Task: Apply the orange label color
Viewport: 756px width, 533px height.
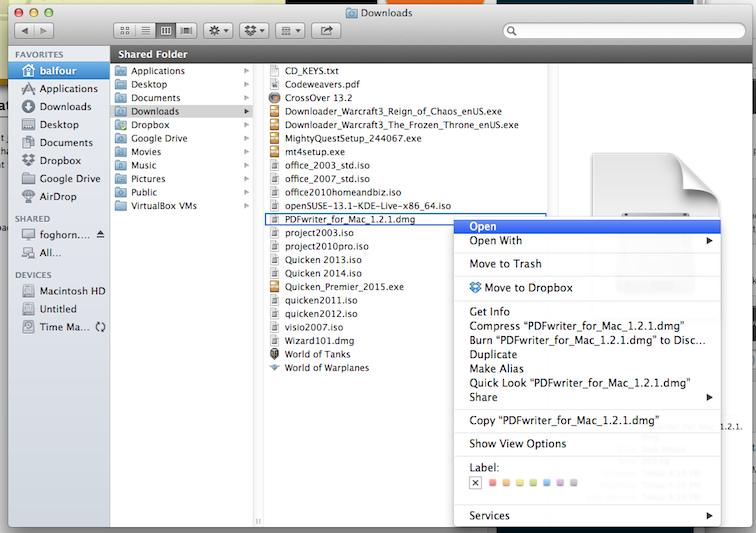Action: tap(506, 483)
